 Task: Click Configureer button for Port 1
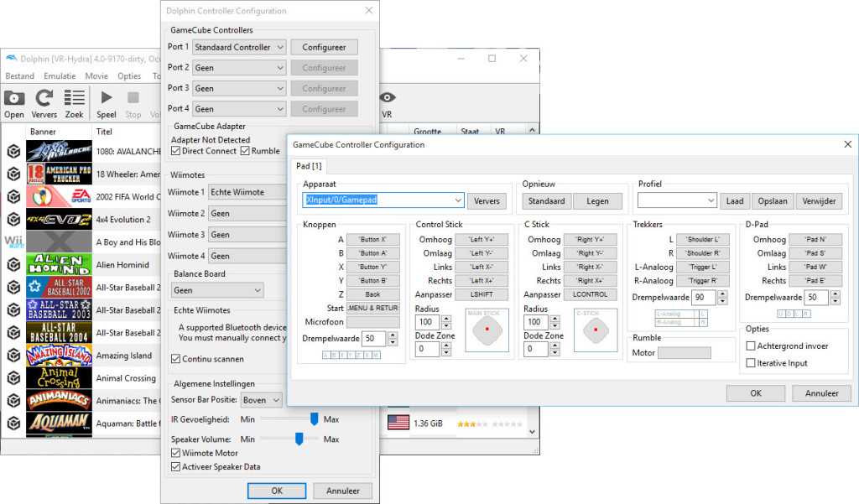pyautogui.click(x=324, y=47)
